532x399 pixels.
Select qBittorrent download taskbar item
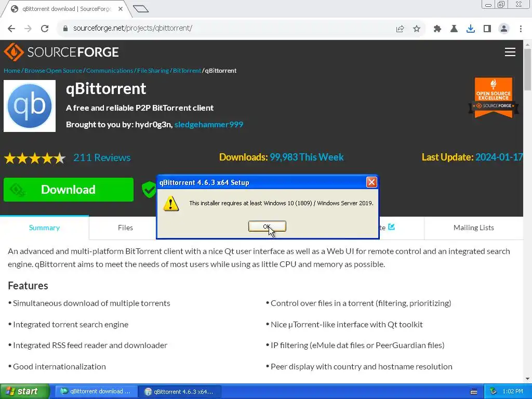point(96,391)
